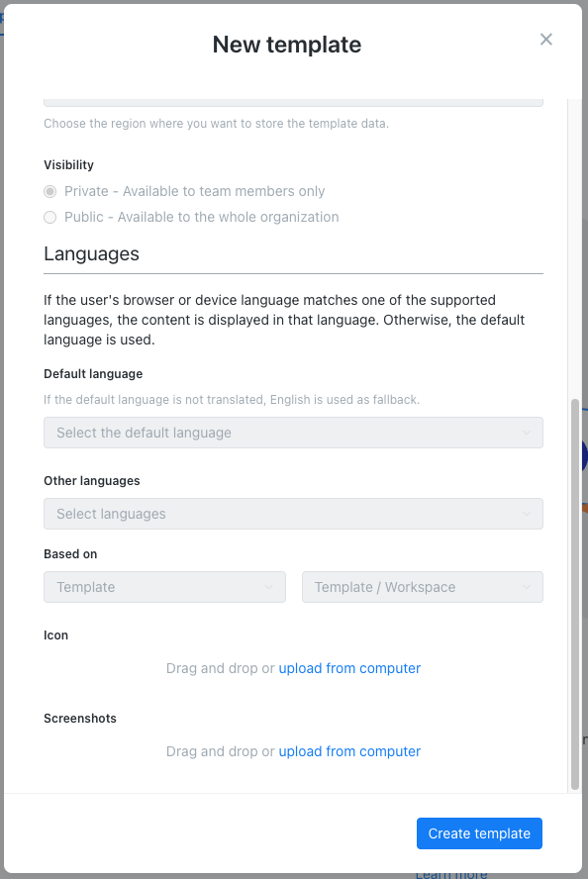This screenshot has height=879, width=588.
Task: Open the 'Select languages' dropdown
Action: point(293,514)
